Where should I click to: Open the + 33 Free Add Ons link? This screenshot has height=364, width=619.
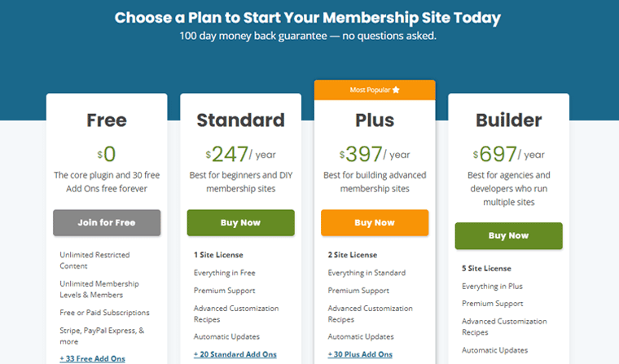click(92, 358)
